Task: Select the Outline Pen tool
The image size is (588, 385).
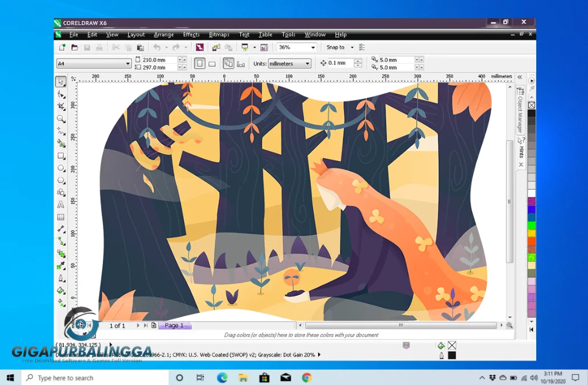Action: click(61, 278)
